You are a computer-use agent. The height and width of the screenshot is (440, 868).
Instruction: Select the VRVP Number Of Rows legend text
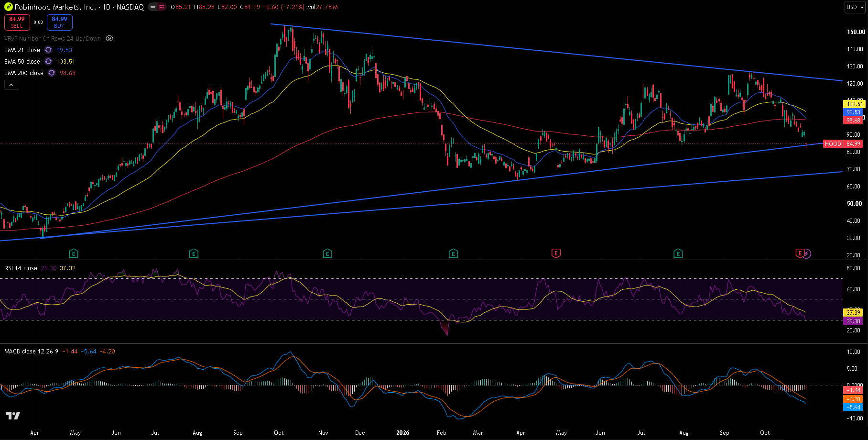coord(53,39)
